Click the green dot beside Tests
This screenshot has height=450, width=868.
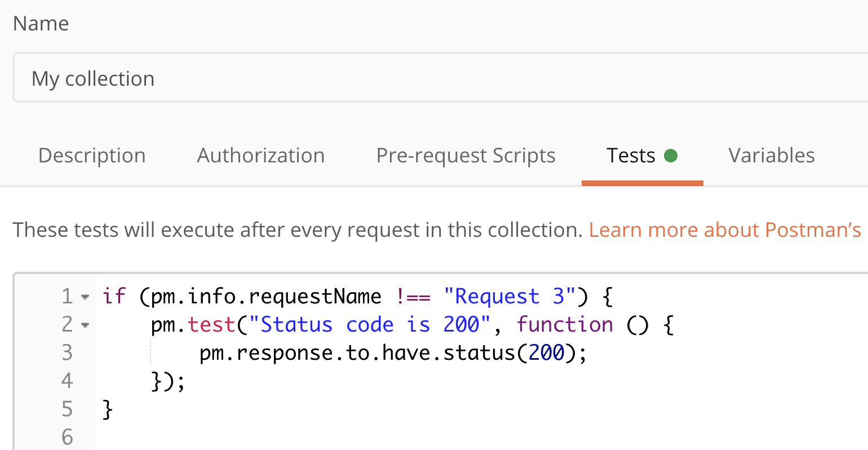click(670, 156)
